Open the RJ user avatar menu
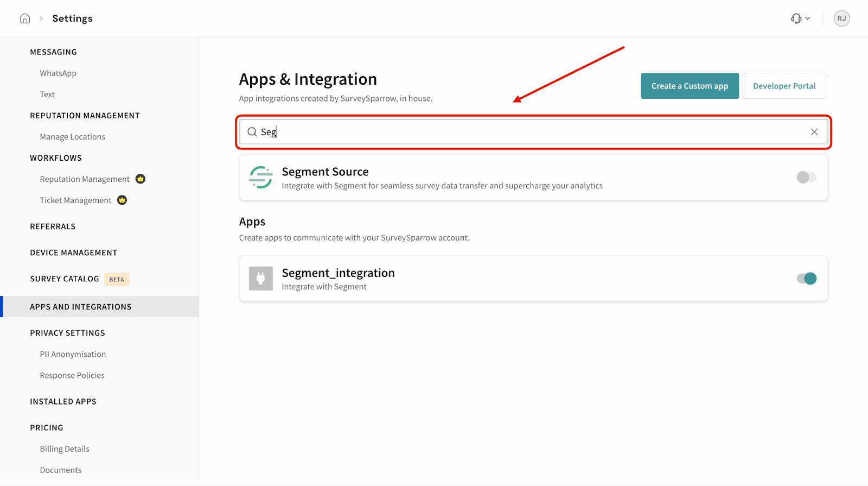 841,18
